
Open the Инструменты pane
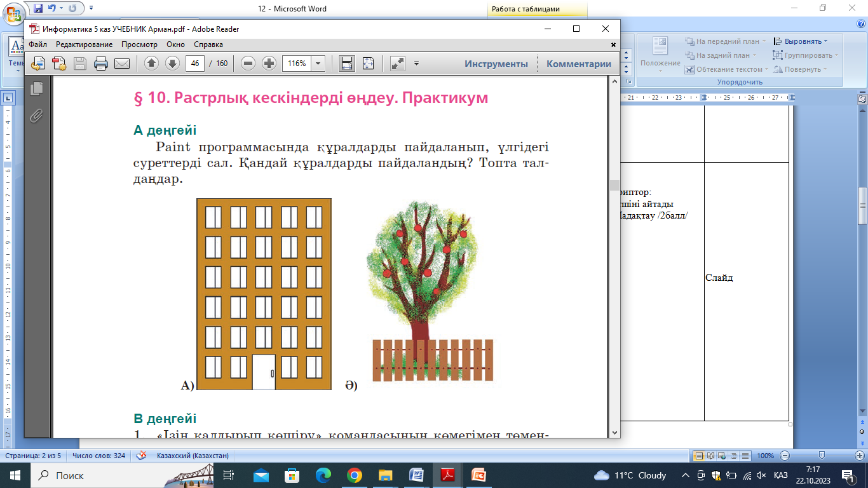(496, 64)
